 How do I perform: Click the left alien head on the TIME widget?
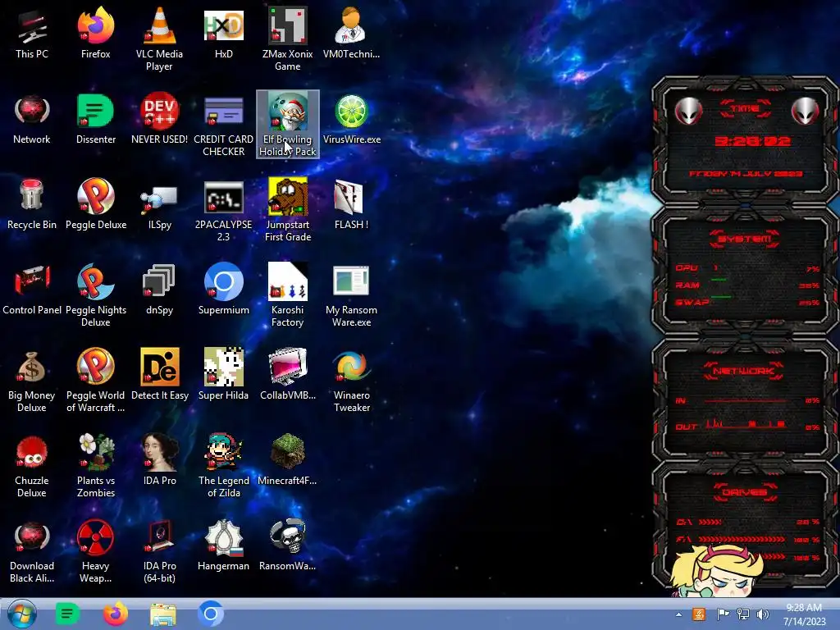tap(688, 112)
